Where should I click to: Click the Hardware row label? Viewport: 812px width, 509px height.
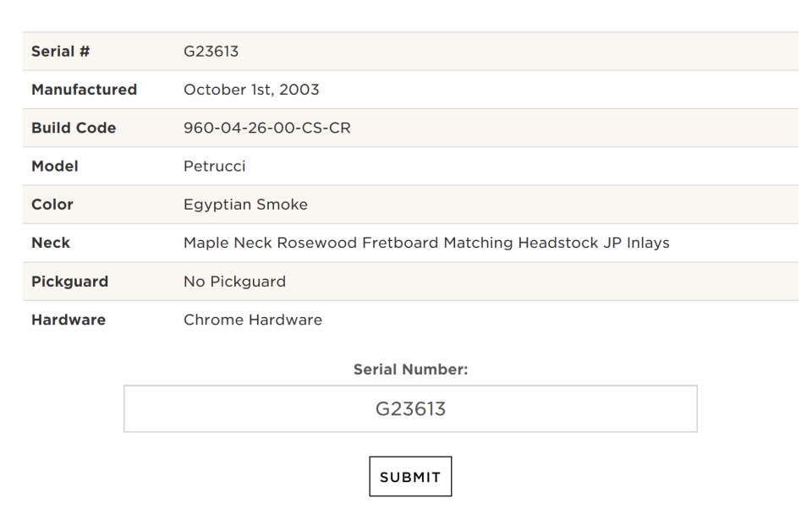69,320
